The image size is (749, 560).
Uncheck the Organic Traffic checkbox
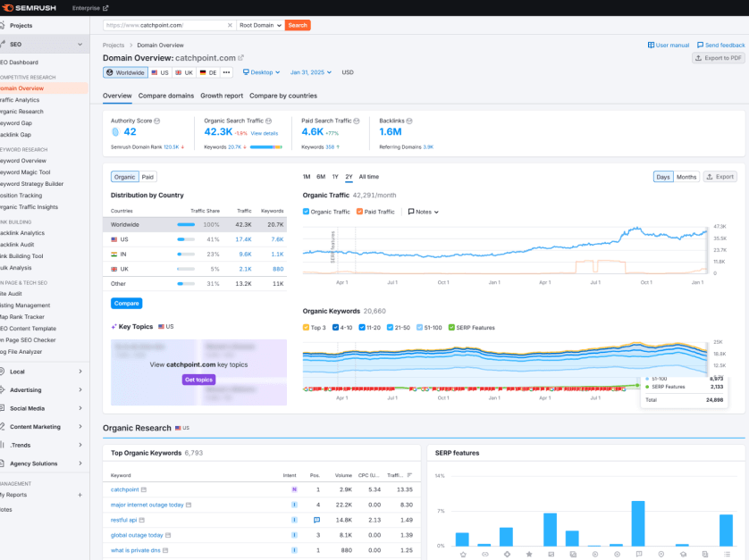pyautogui.click(x=307, y=212)
